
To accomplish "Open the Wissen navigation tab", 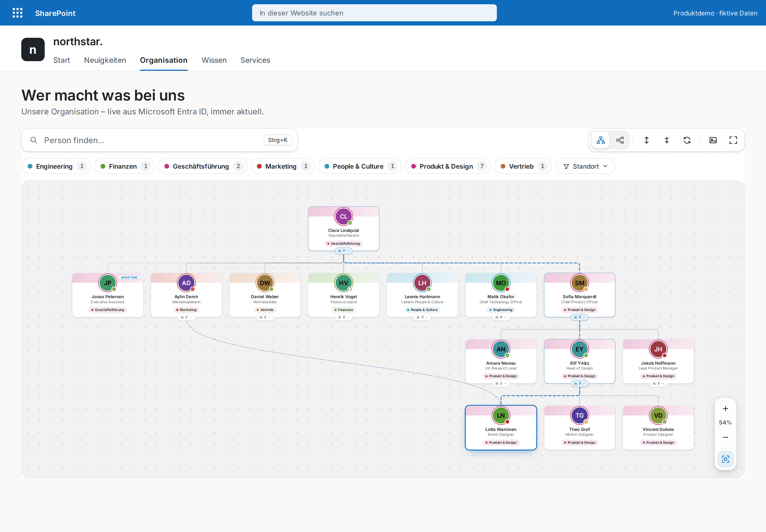I will click(214, 60).
